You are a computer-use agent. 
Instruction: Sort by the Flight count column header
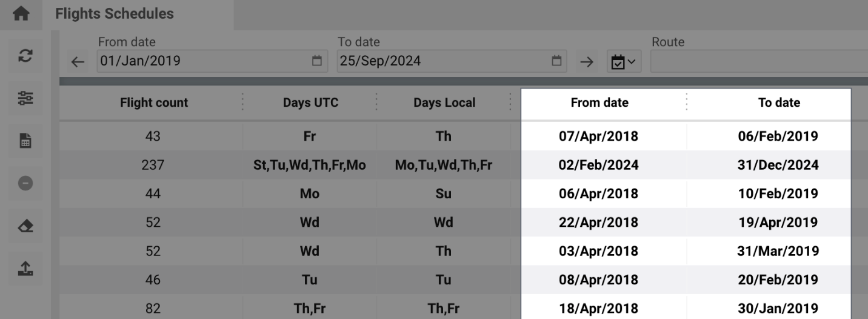[153, 103]
